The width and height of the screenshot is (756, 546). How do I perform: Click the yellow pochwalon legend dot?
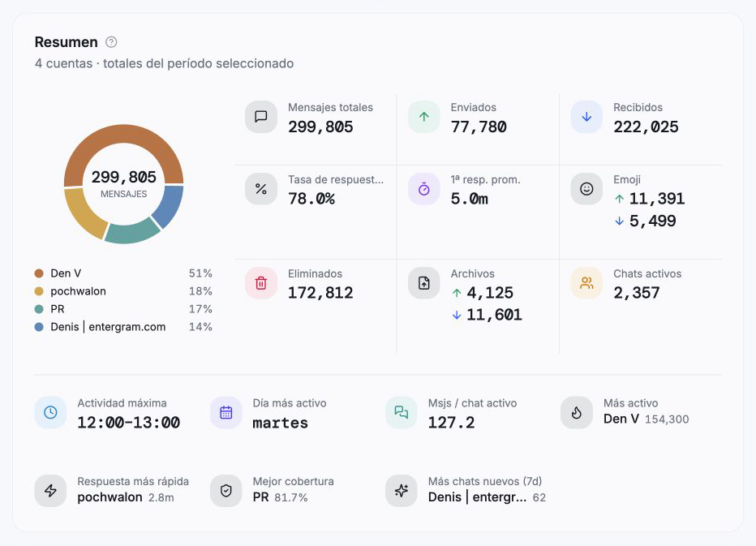pyautogui.click(x=39, y=291)
